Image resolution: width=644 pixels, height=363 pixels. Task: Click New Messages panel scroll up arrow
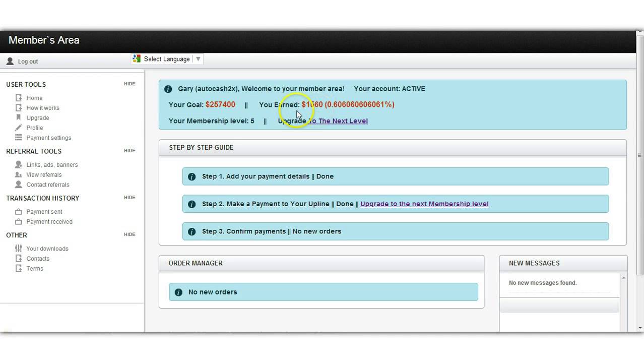tap(624, 278)
